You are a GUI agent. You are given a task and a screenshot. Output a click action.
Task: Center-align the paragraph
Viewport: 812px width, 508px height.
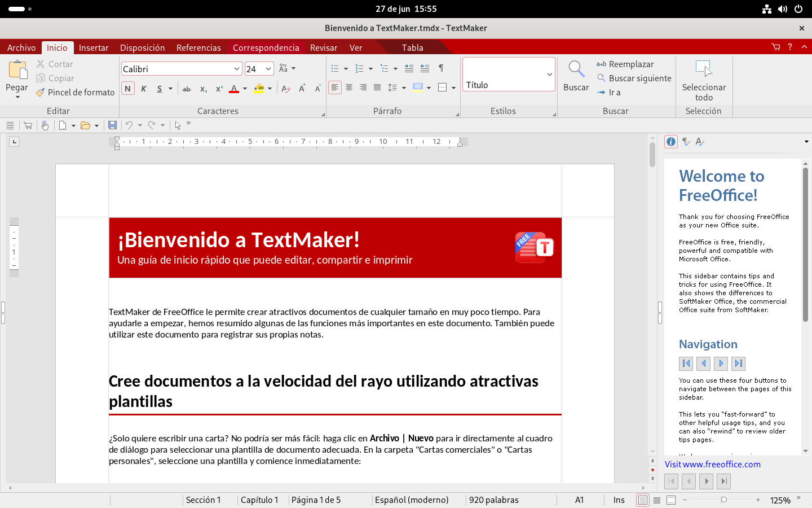tap(349, 87)
